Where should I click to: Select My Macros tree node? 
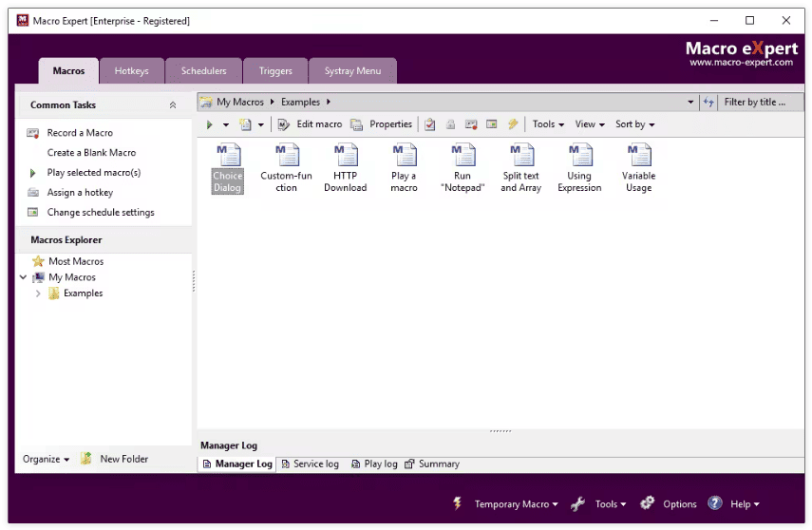click(72, 277)
